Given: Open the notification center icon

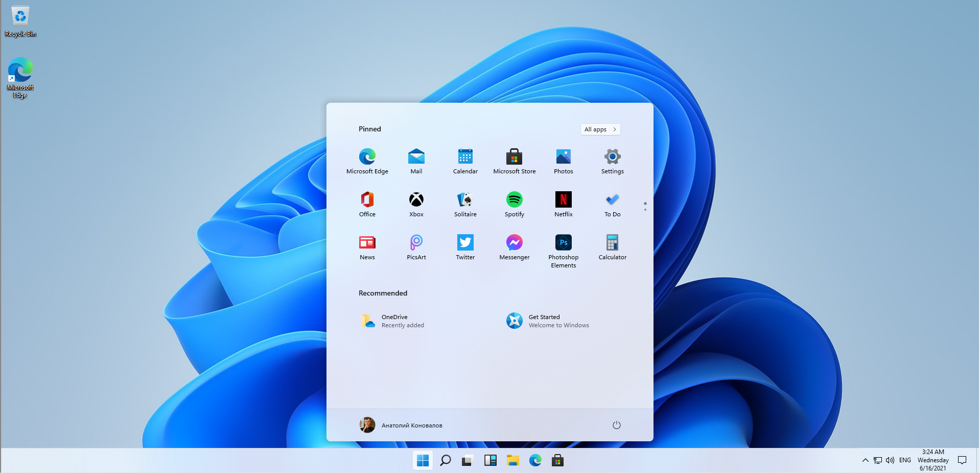Looking at the screenshot, I should (962, 460).
